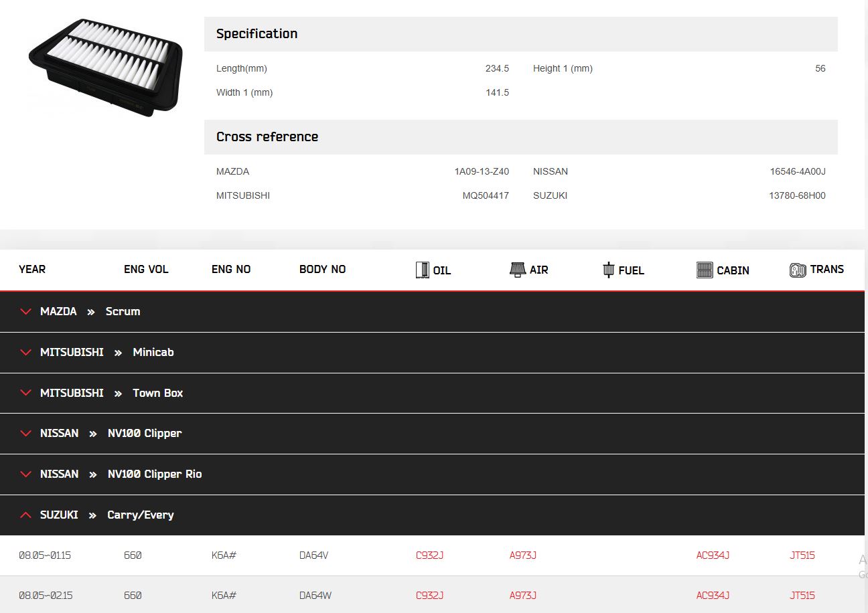
Task: Click the NV100 Clipper Rio model name
Action: coord(155,474)
